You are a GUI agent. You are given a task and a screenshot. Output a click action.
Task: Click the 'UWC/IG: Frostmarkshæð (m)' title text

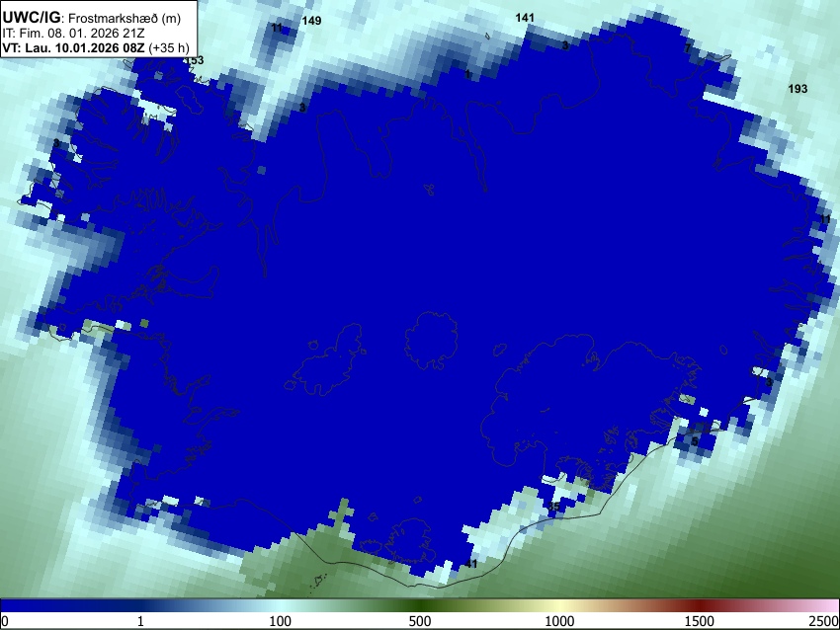[x=92, y=18]
